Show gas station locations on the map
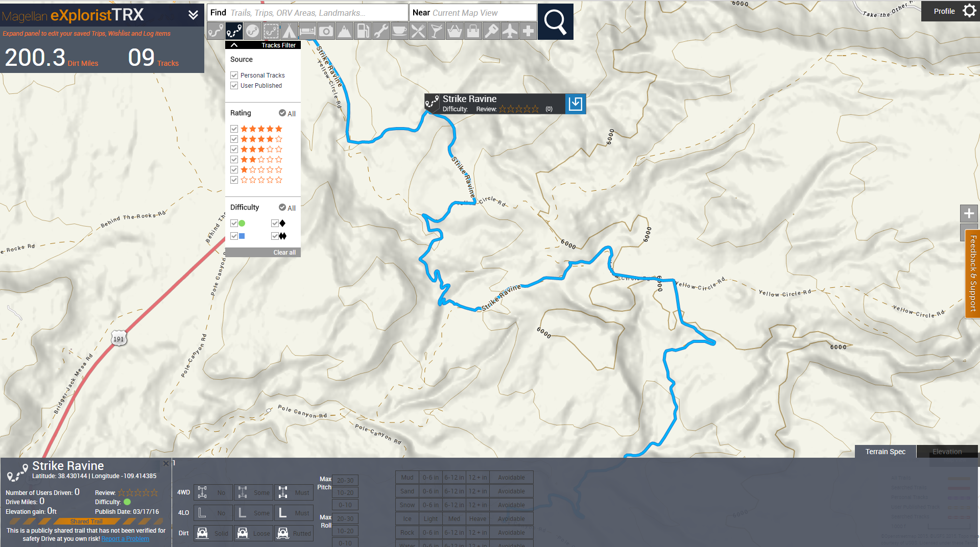Image resolution: width=980 pixels, height=547 pixels. [363, 31]
